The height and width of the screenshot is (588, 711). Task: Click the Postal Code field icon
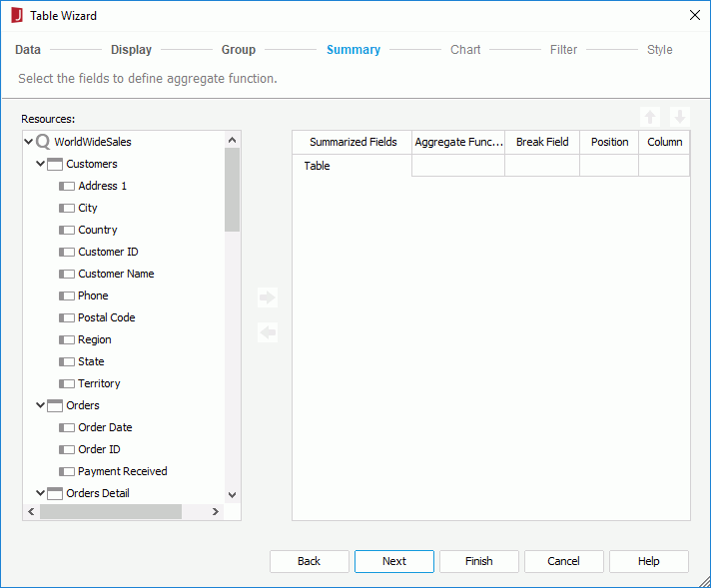(x=67, y=317)
